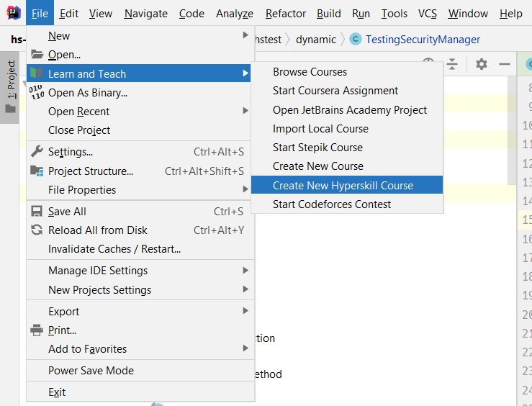Screen dimensions: 532x406
Task: Choose Start Codeforces Contest
Action: pyautogui.click(x=347, y=204)
